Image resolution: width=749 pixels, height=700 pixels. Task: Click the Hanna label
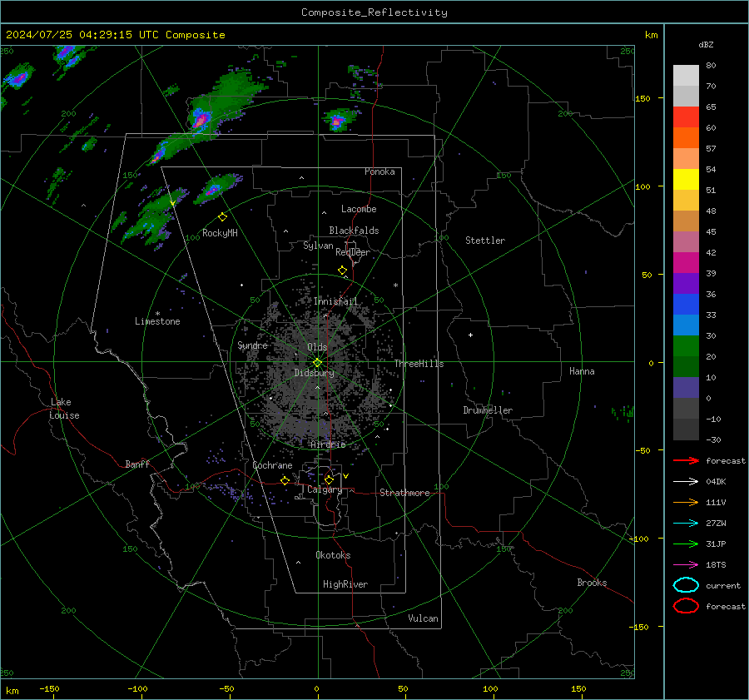(x=582, y=371)
